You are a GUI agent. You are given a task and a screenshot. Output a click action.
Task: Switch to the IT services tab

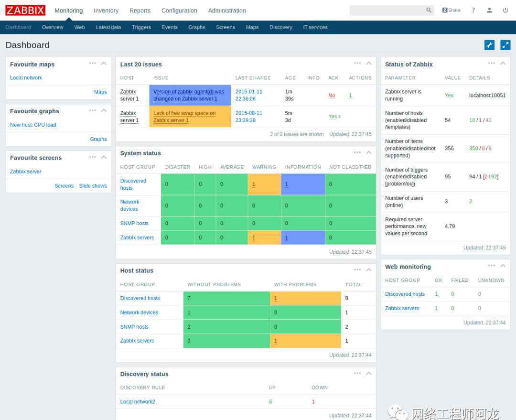coord(315,27)
